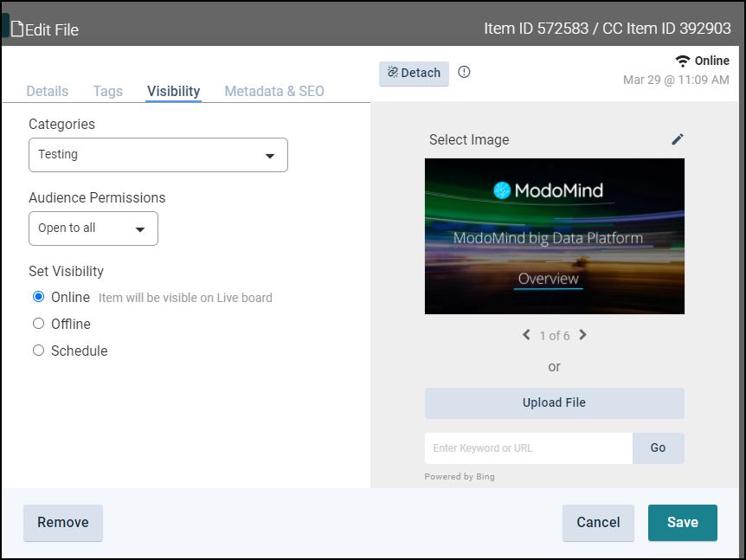Click the pencil edit icon beside Select Image
This screenshot has width=746, height=560.
tap(678, 139)
